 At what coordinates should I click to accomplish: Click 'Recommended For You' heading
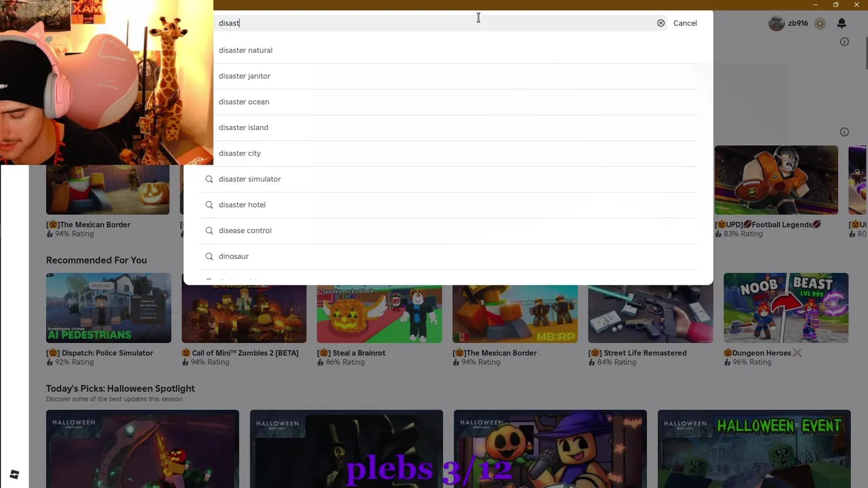pos(96,260)
